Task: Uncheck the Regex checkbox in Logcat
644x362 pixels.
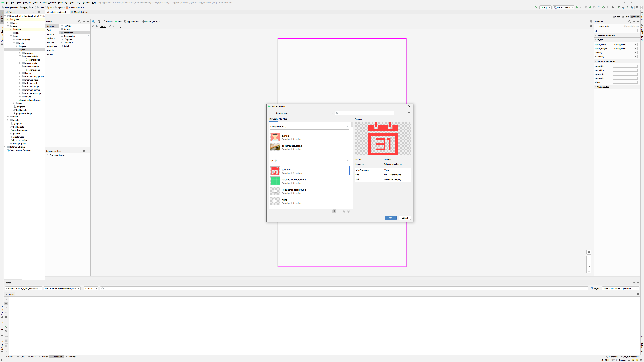Action: coord(592,288)
